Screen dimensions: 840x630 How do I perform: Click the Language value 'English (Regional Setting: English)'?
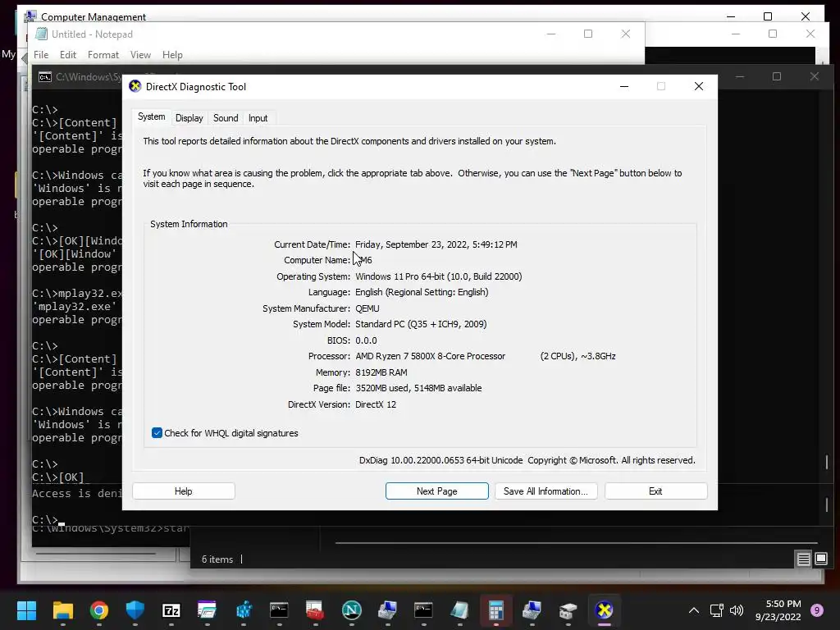point(422,292)
